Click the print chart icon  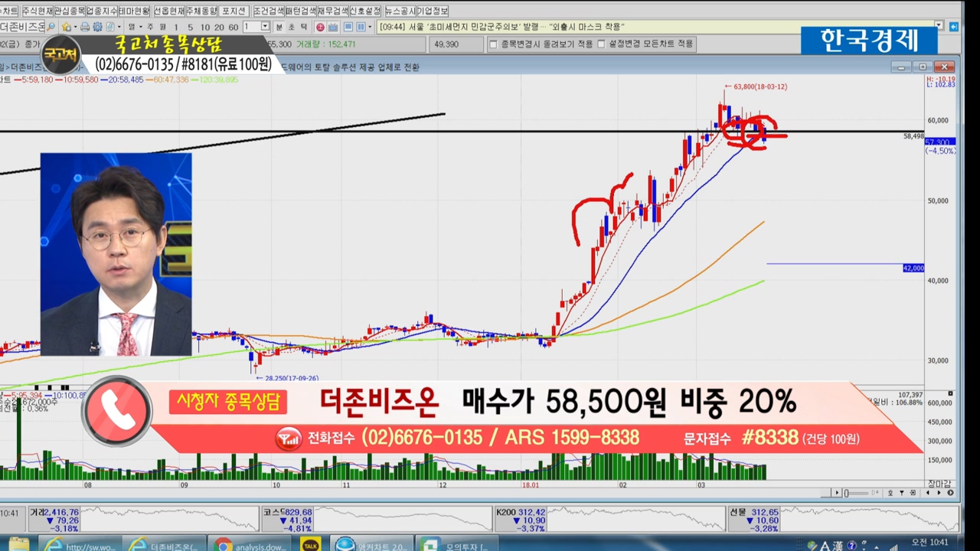[x=85, y=27]
